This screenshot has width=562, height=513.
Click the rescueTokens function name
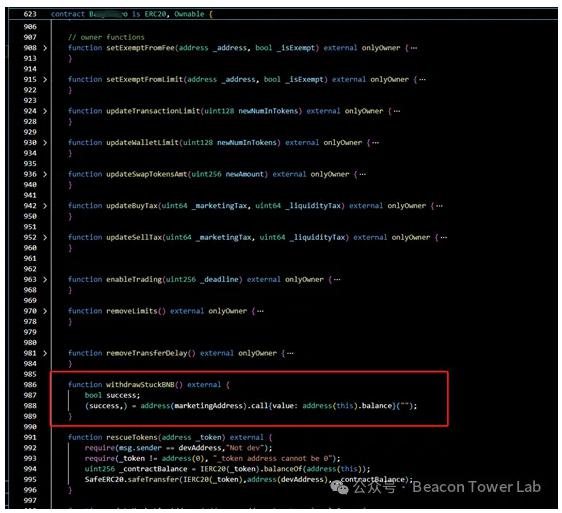[x=132, y=437]
